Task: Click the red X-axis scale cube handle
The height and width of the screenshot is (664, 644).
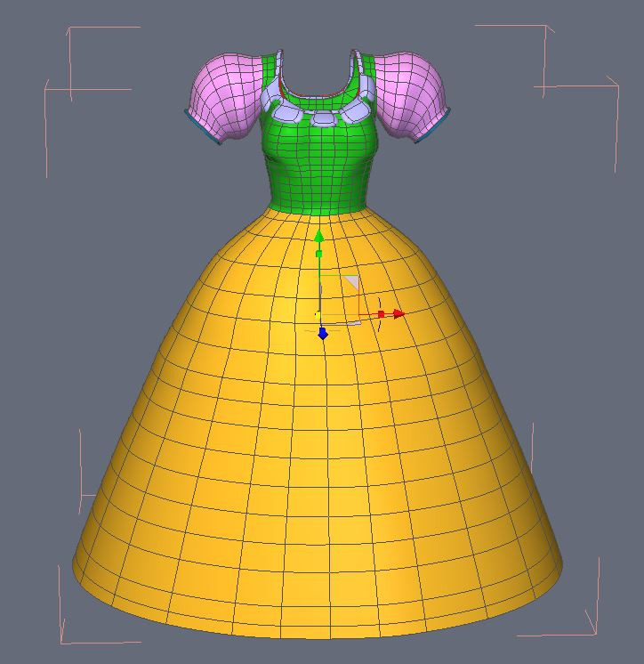Action: point(381,314)
